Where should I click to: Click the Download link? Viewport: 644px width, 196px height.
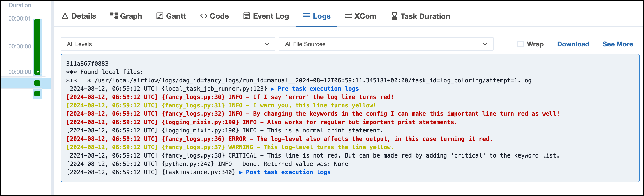coord(573,44)
